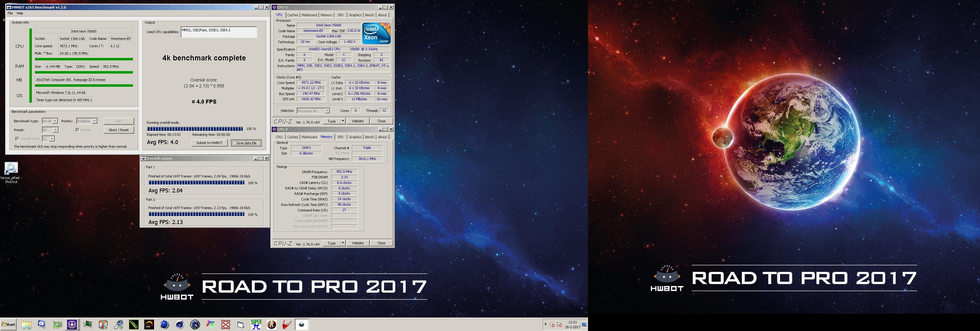
Task: Open the red bird taskbar icon
Action: point(287,325)
